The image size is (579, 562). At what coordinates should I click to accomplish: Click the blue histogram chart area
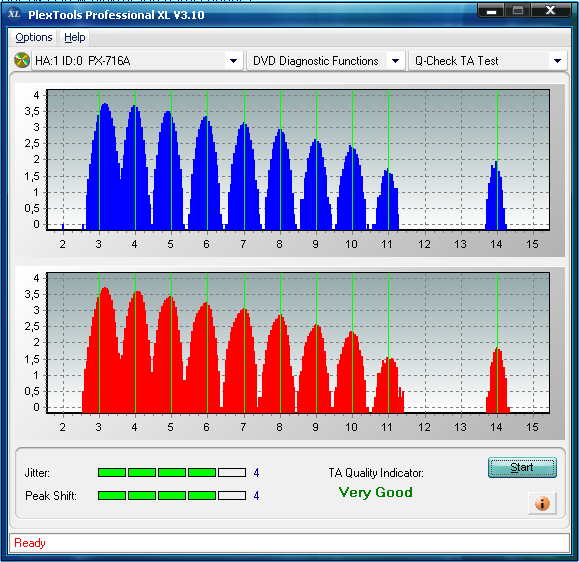[298, 160]
